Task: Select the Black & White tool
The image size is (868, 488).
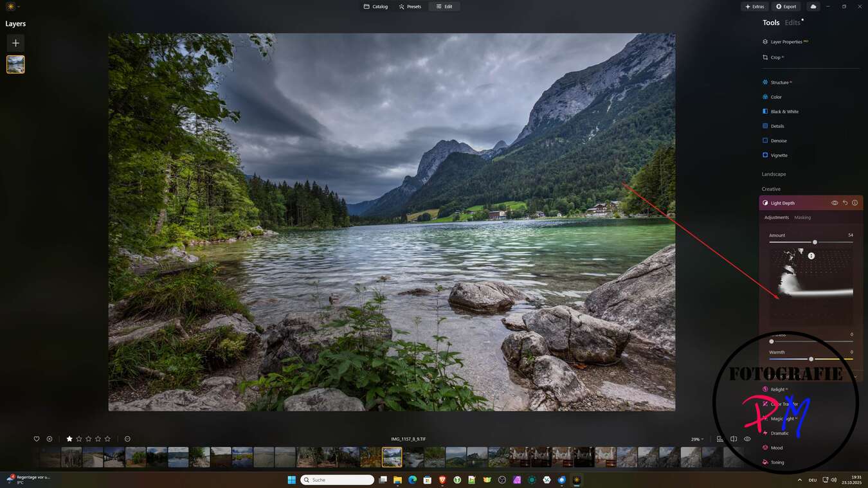Action: [x=784, y=112]
